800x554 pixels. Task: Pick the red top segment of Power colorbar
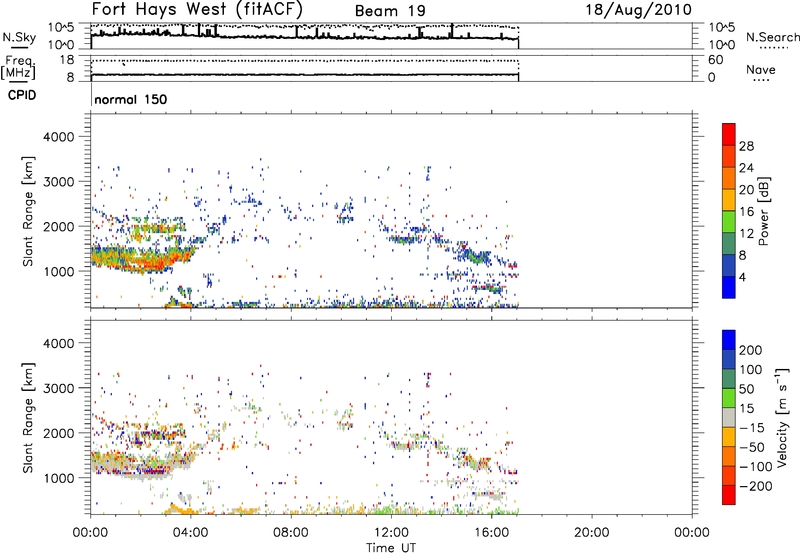[x=729, y=134]
